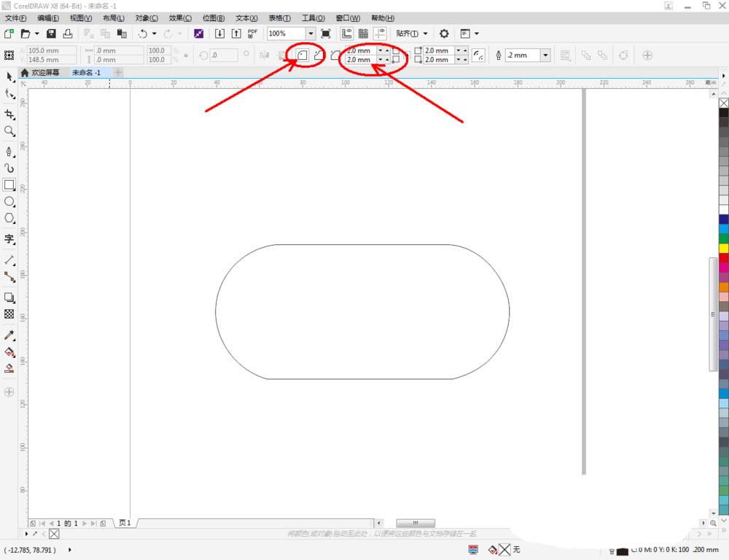Switch to the 欢迎屏幕 tab

click(x=45, y=73)
